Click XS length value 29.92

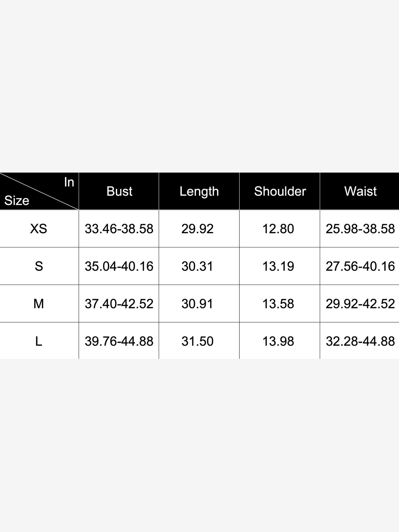197,229
